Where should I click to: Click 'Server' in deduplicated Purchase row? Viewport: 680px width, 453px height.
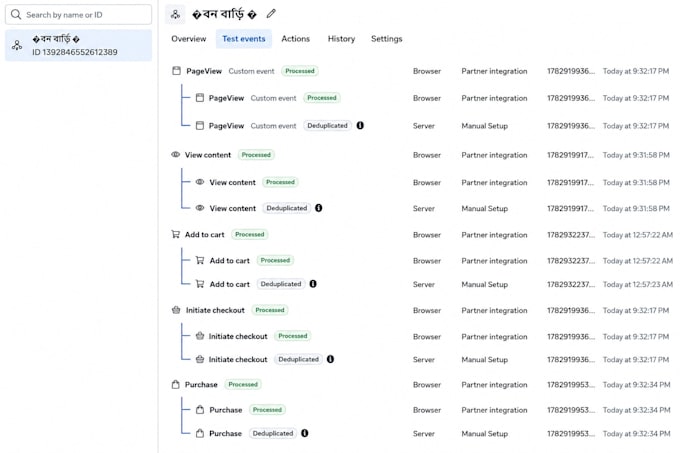point(423,433)
